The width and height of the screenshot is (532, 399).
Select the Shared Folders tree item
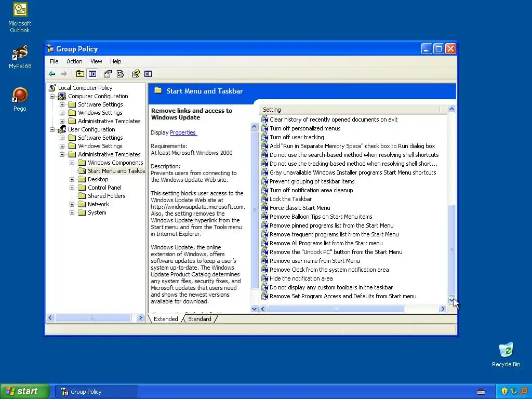click(x=107, y=196)
